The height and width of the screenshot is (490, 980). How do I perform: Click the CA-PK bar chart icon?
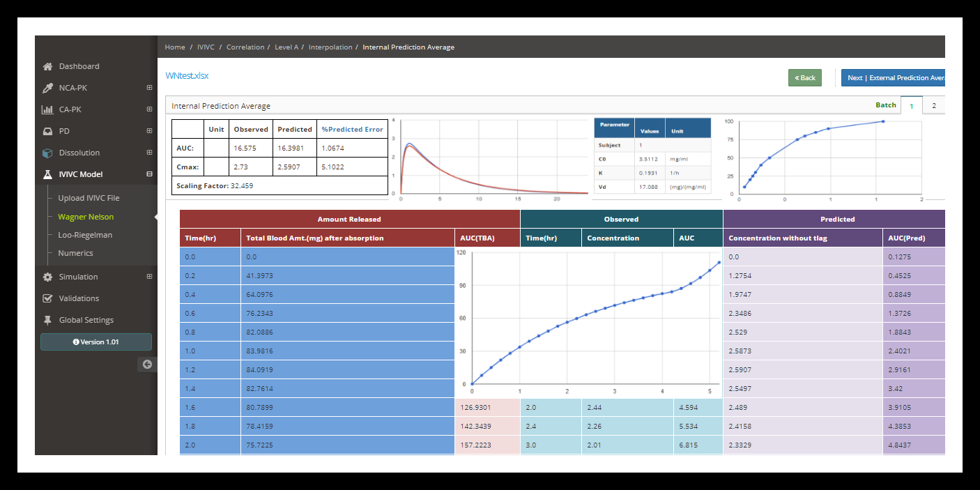point(47,110)
